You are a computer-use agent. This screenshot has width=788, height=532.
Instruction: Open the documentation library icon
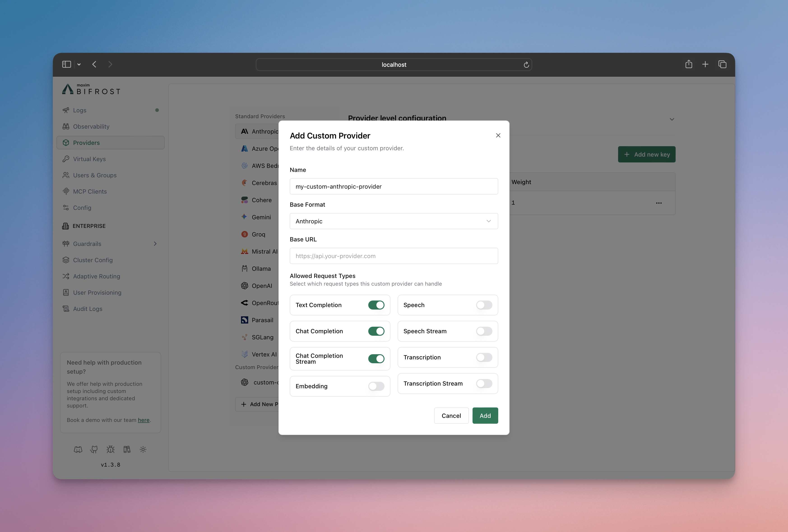(126, 449)
